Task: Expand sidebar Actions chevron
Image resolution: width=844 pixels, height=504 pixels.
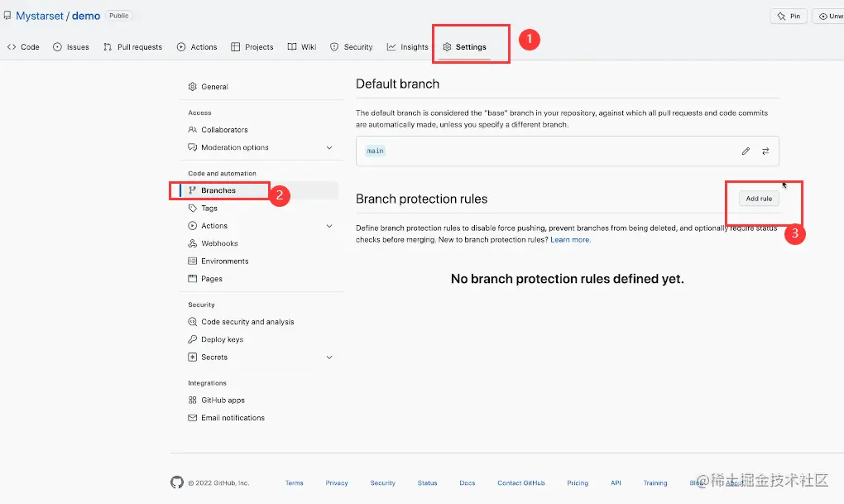Action: (x=329, y=226)
